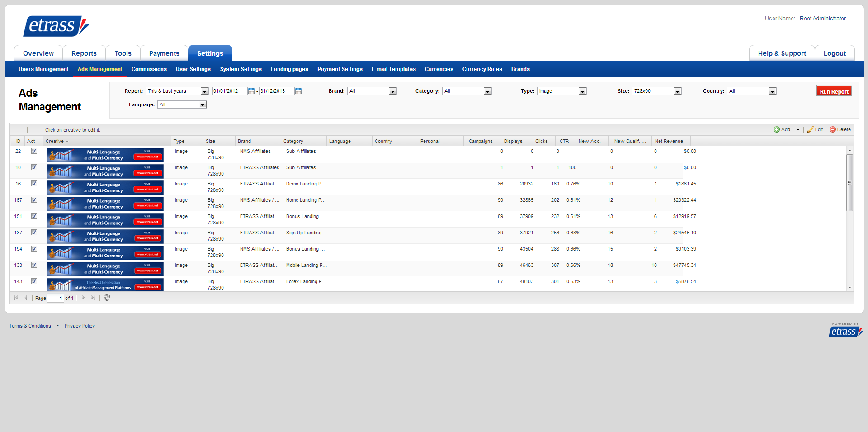Uncheck the Act checkbox for ID 22

[x=34, y=151]
